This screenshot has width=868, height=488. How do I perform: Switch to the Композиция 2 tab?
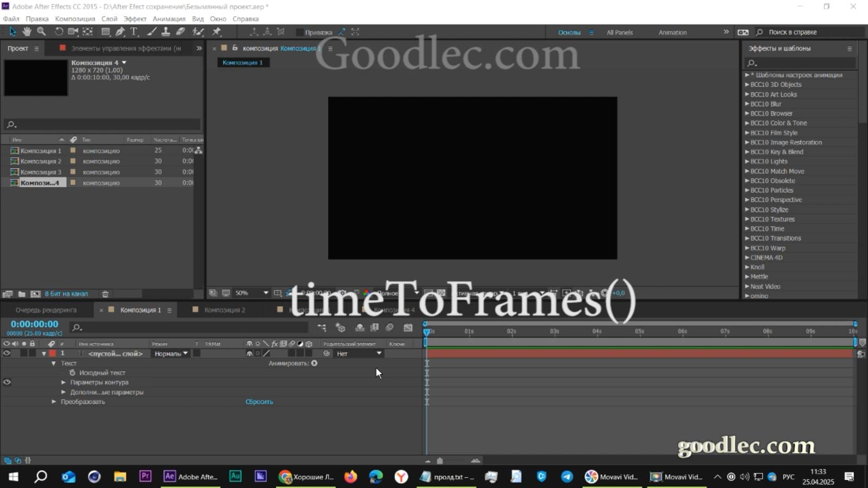(225, 310)
